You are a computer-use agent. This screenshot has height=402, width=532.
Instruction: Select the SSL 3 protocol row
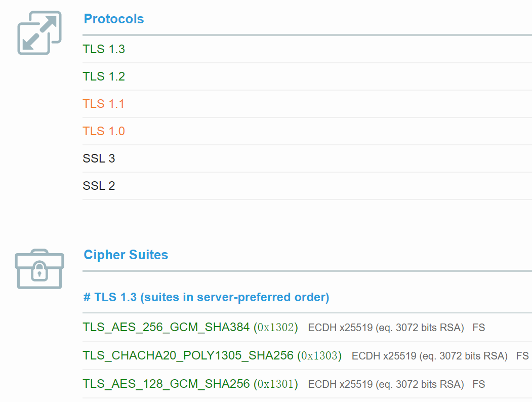click(x=99, y=159)
